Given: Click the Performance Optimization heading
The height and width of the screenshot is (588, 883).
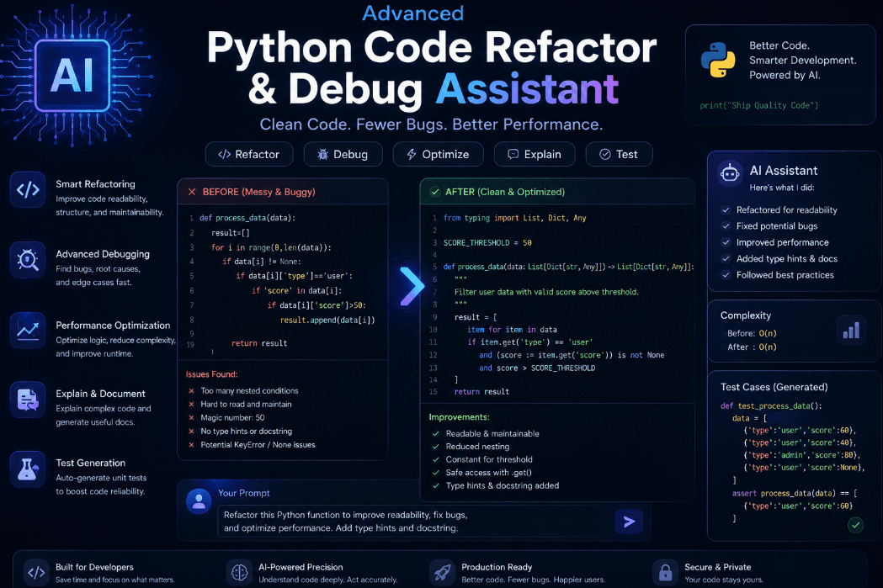Looking at the screenshot, I should click(113, 326).
